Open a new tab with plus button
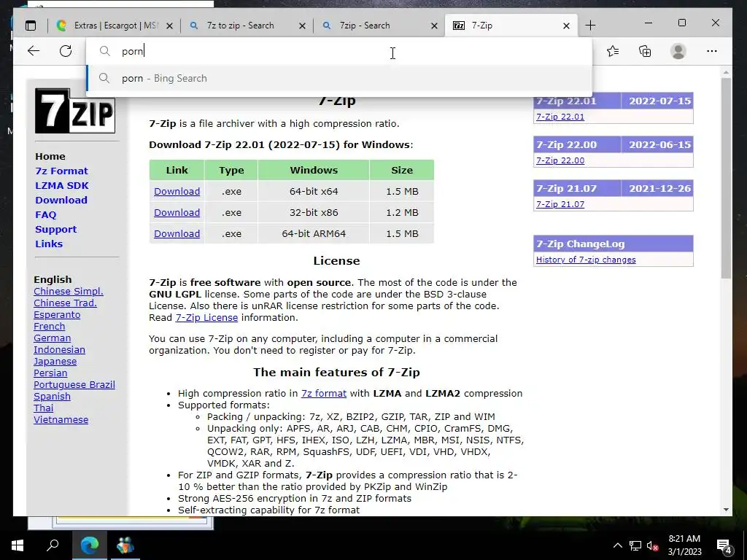The height and width of the screenshot is (560, 747). click(590, 26)
